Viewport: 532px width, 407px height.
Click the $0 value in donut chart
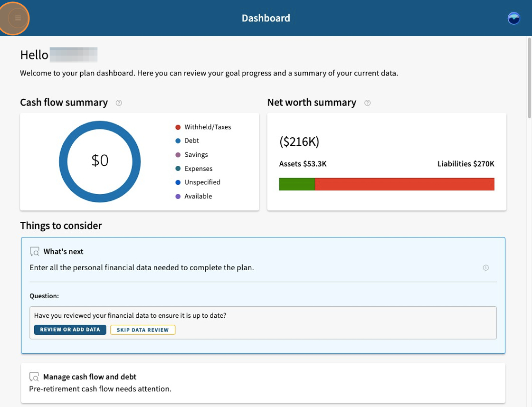100,160
